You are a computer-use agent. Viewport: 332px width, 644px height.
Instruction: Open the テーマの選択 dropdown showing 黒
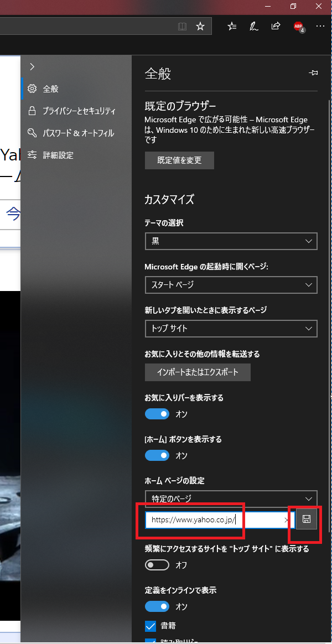coord(231,241)
